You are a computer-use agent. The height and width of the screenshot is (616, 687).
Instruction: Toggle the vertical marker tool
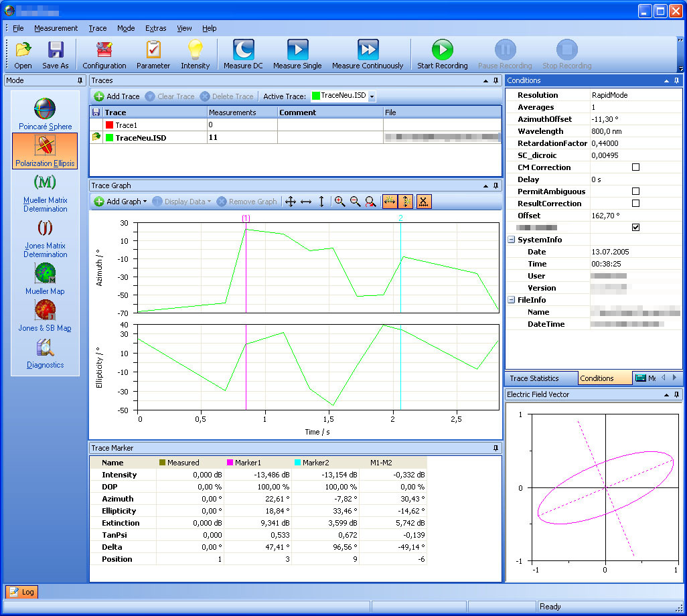coord(406,202)
